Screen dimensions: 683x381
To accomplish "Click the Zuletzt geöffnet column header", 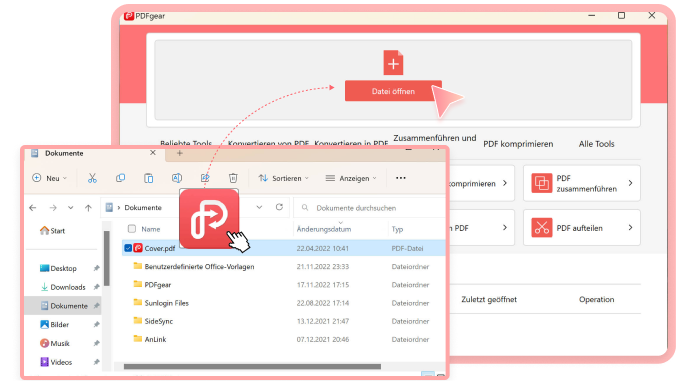I will [489, 300].
